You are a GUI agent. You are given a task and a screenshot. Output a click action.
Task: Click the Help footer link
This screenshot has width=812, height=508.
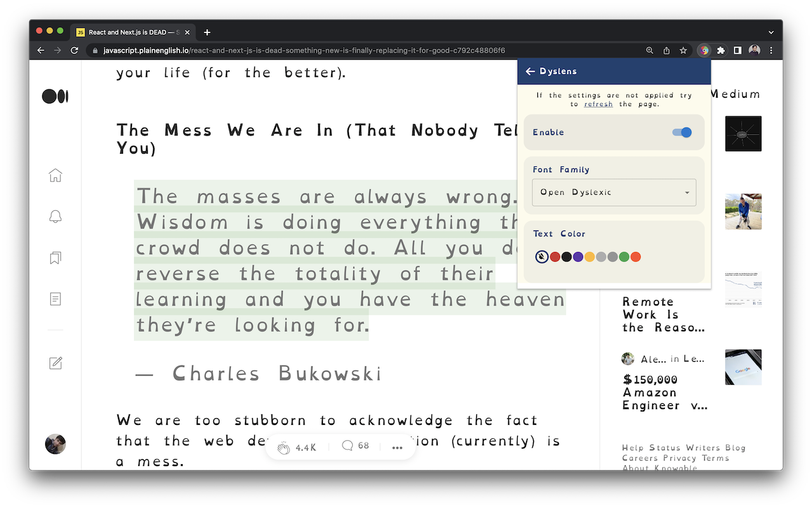coord(633,448)
